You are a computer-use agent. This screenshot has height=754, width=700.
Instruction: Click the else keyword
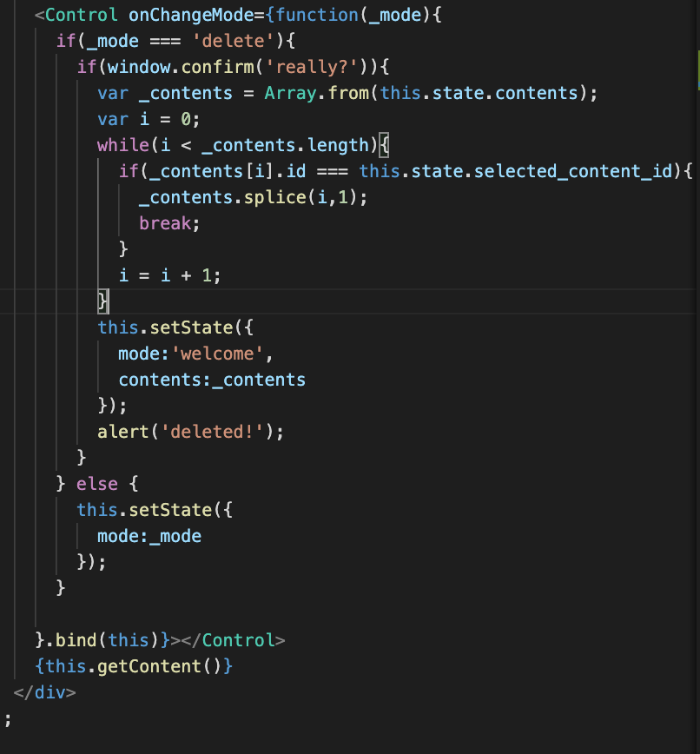pyautogui.click(x=96, y=484)
